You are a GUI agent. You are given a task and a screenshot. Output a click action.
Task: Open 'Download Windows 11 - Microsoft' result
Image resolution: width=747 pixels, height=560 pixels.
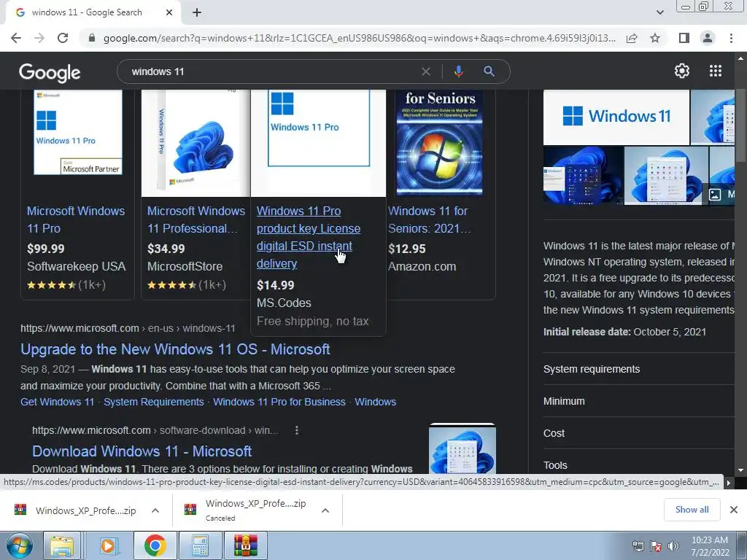pos(142,451)
